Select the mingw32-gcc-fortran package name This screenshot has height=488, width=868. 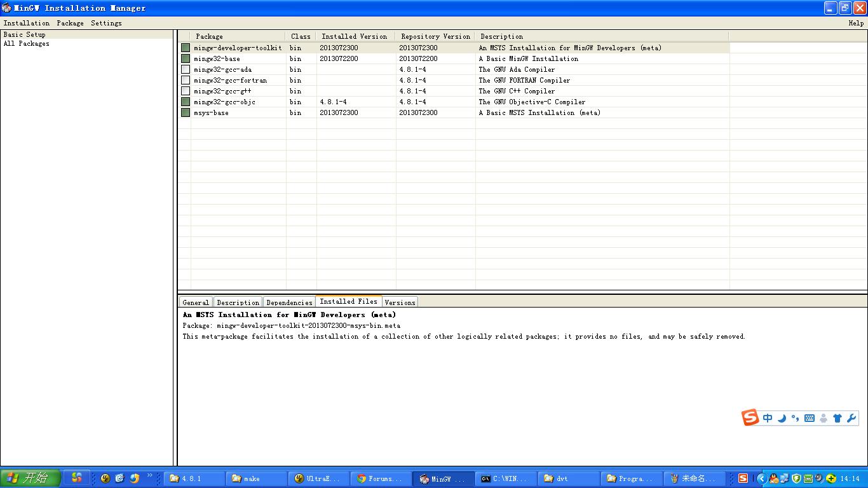click(231, 80)
